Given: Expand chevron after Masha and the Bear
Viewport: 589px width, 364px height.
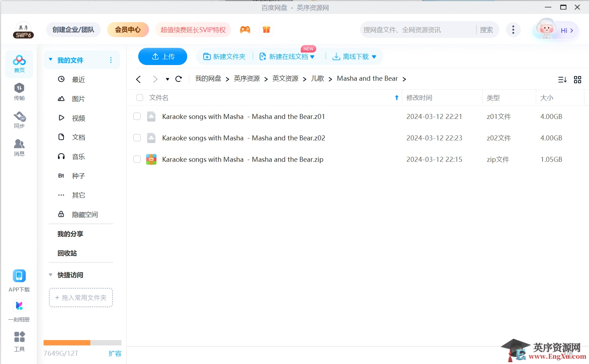Looking at the screenshot, I should 404,79.
